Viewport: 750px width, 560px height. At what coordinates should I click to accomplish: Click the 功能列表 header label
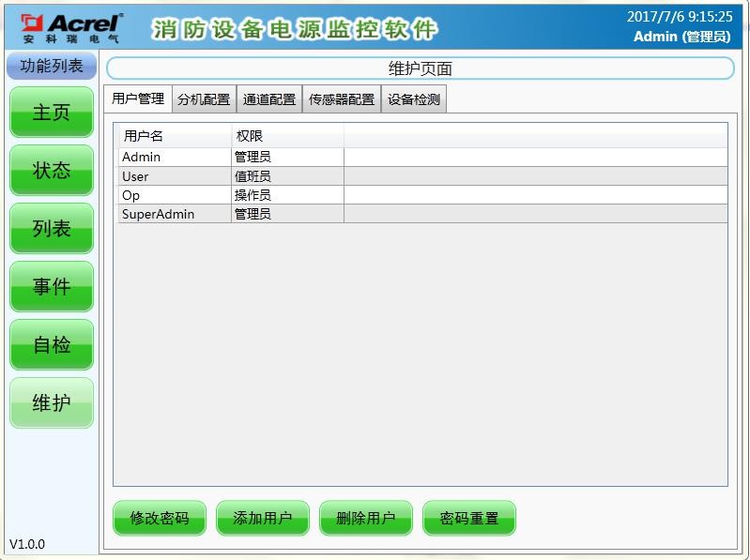52,66
